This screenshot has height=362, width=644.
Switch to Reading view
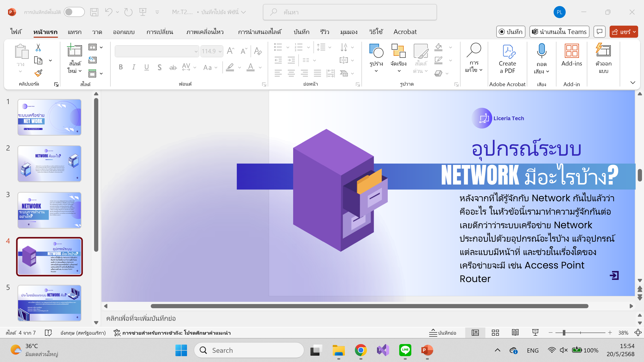[515, 333]
